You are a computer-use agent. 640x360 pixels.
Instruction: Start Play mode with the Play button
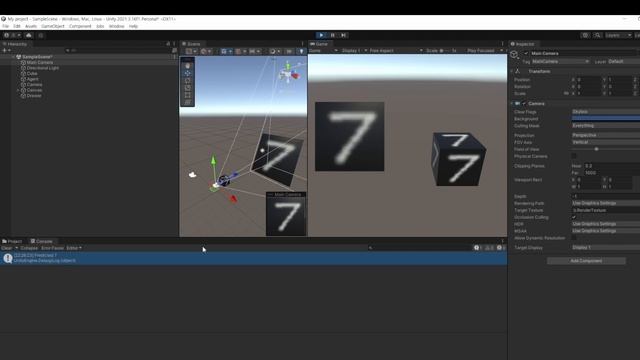(321, 36)
